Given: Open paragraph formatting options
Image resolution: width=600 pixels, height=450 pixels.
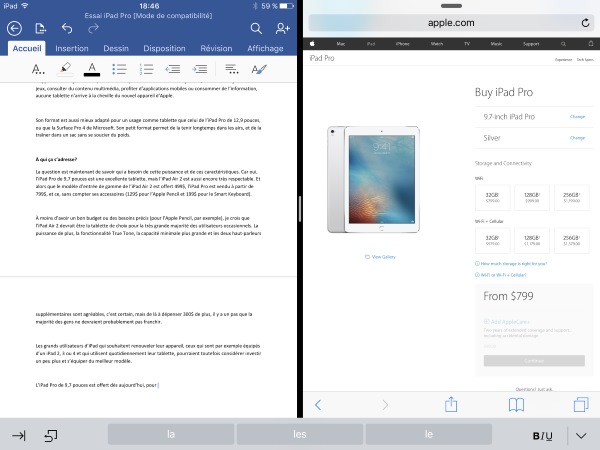Looking at the screenshot, I should click(x=232, y=69).
